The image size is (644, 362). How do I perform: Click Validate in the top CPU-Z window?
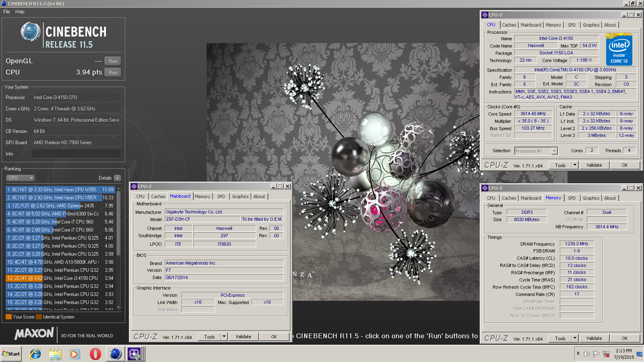[594, 165]
